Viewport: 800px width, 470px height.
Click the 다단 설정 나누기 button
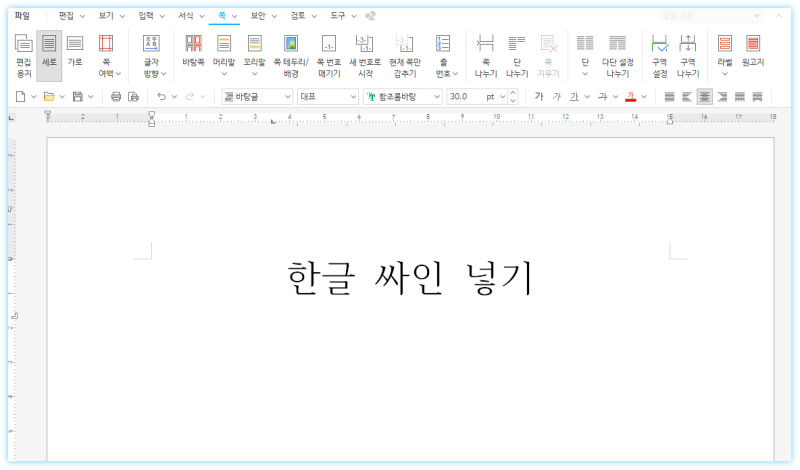pos(617,54)
